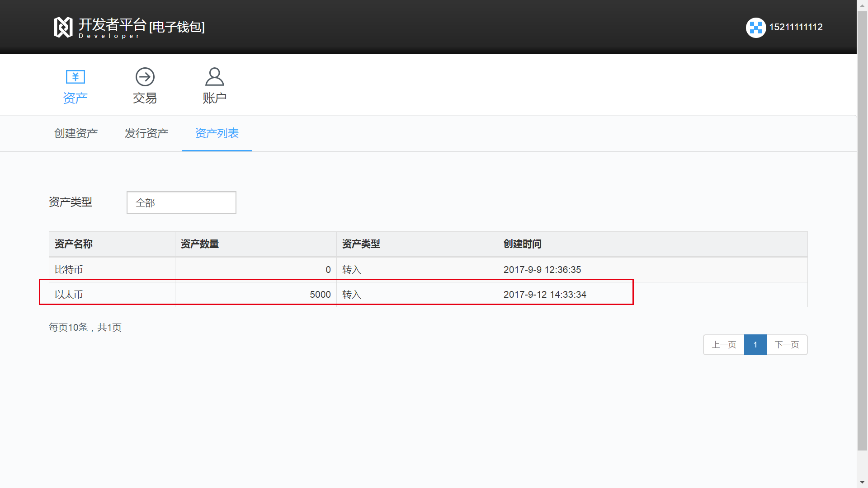Click the 开发者平台 title text
This screenshot has width=868, height=488.
pos(113,24)
